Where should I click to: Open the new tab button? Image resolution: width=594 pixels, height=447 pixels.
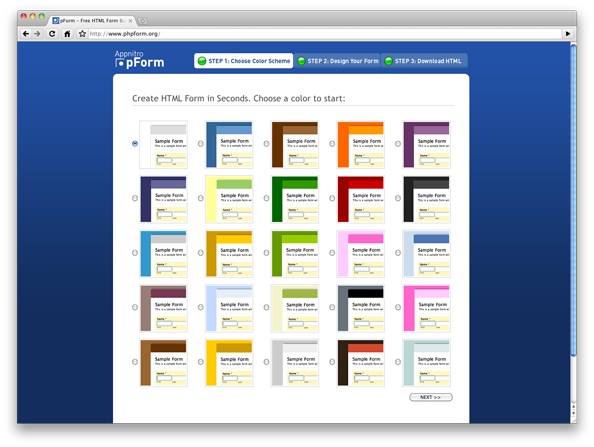(142, 21)
